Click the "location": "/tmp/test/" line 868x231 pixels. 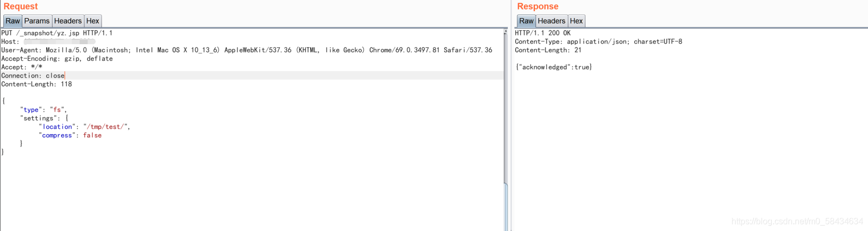(84, 127)
